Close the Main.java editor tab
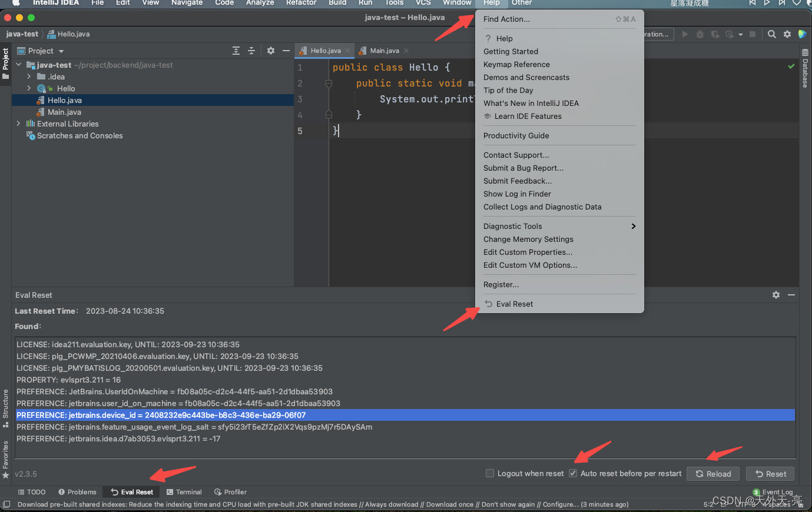Image resolution: width=812 pixels, height=512 pixels. click(406, 51)
